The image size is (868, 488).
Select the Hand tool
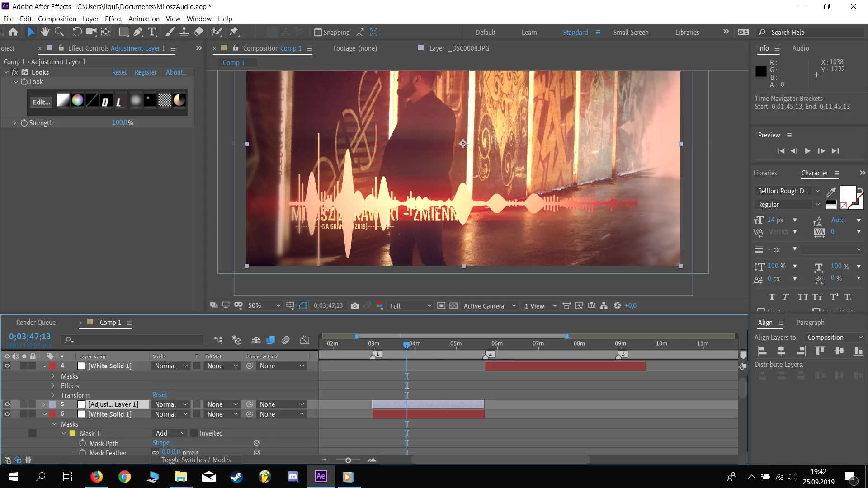pos(45,32)
